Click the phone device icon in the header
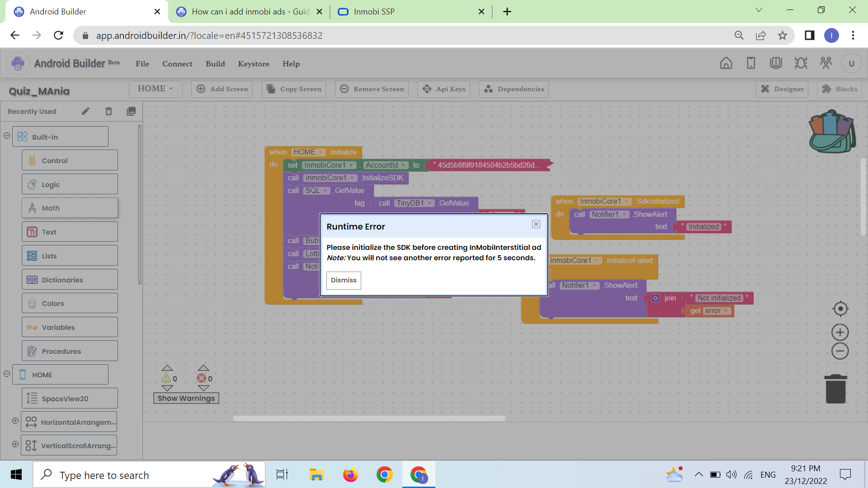The height and width of the screenshot is (488, 868). click(x=751, y=63)
